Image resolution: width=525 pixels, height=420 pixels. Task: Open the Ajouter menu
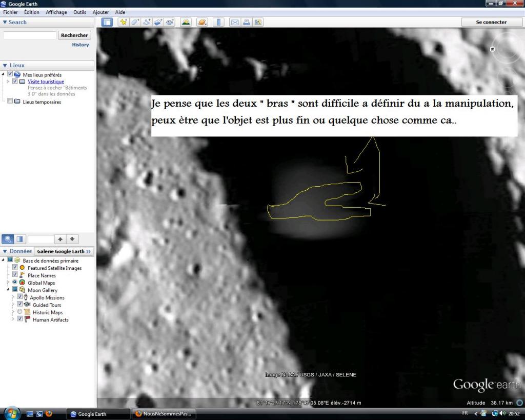100,12
